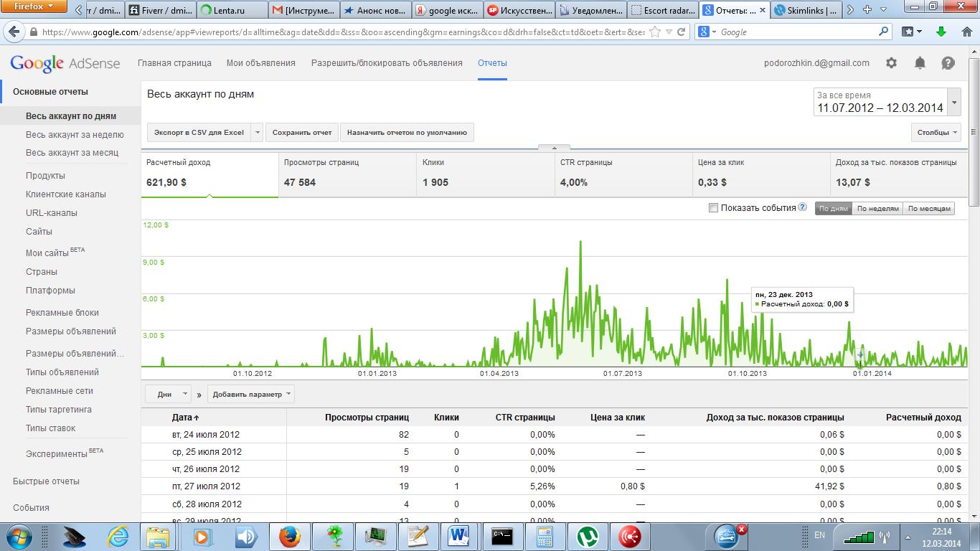Screen dimensions: 980x551
Task: Open the notifications bell icon
Action: (920, 63)
